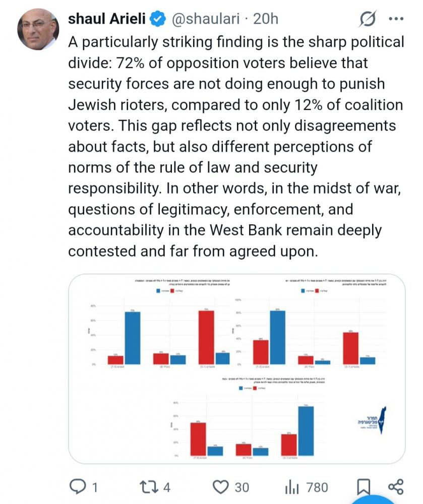Open shaul Arieli's profile picture
The image size is (423, 504).
point(37,29)
